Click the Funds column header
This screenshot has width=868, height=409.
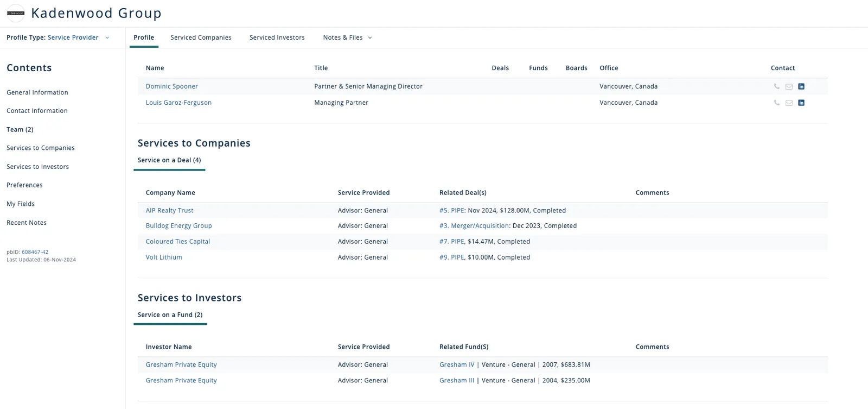click(x=538, y=68)
